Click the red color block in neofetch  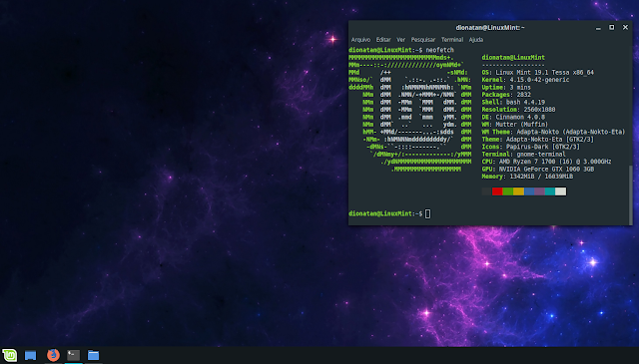497,191
